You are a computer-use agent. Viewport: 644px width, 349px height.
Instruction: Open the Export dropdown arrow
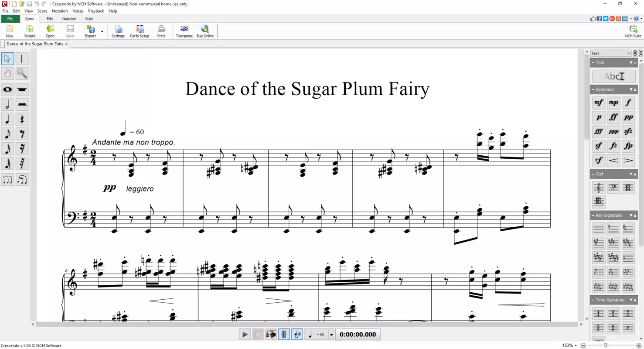pos(102,31)
